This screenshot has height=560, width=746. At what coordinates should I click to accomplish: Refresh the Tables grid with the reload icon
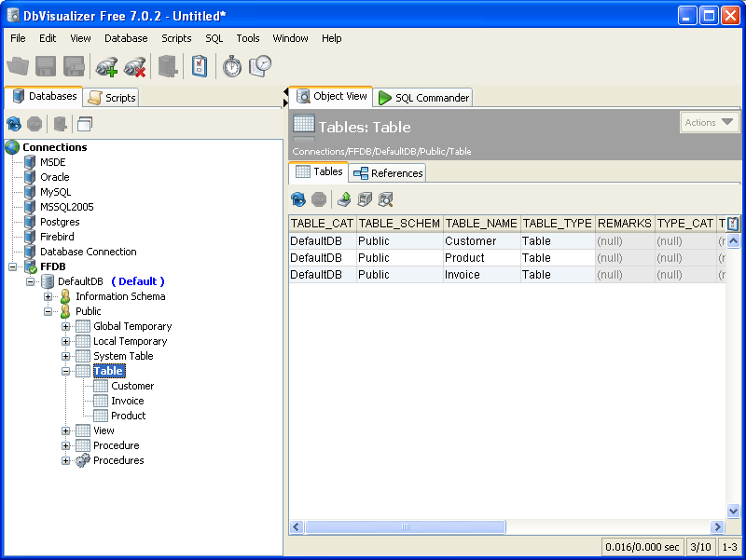(x=298, y=199)
